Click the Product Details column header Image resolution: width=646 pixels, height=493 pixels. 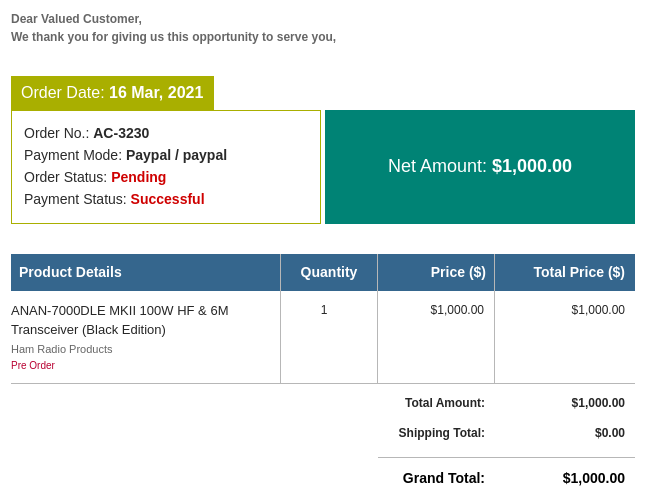click(x=70, y=272)
